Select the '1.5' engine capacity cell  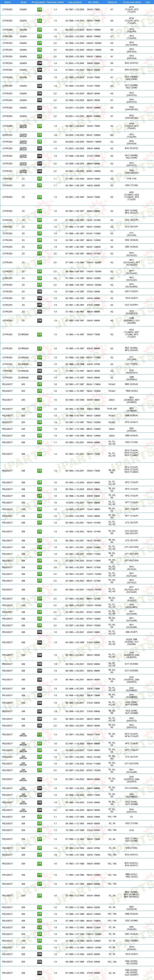pos(55,364)
